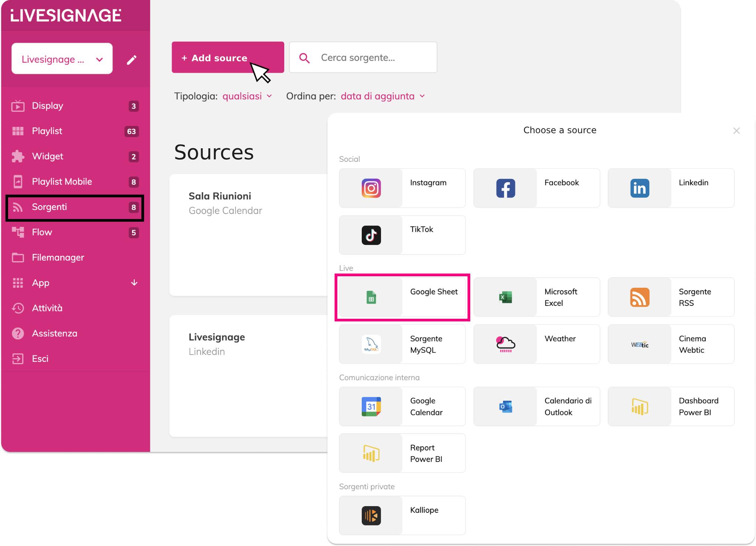
Task: Click the Sorgenti count badge 8
Action: [134, 207]
